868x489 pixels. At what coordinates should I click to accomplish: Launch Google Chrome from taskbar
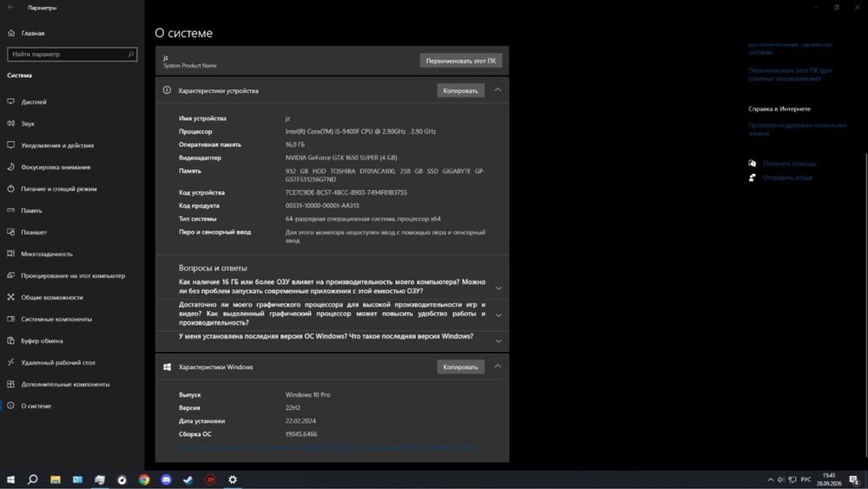[x=144, y=479]
